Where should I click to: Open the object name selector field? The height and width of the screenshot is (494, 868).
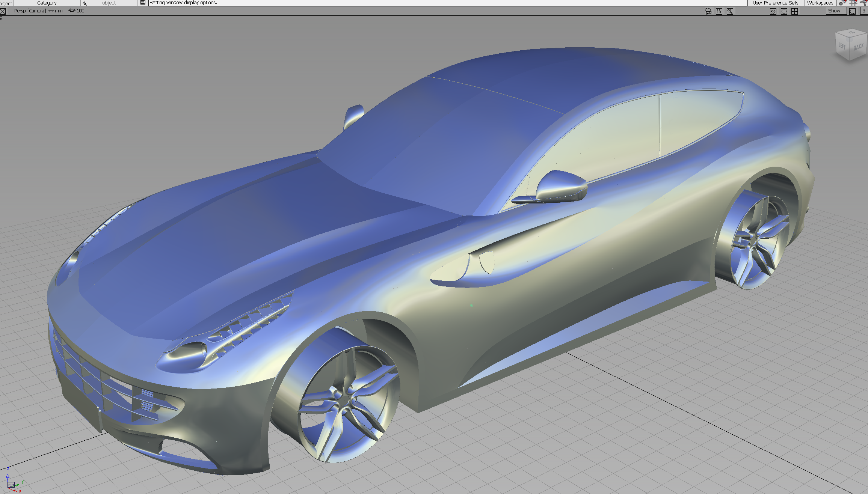[110, 3]
